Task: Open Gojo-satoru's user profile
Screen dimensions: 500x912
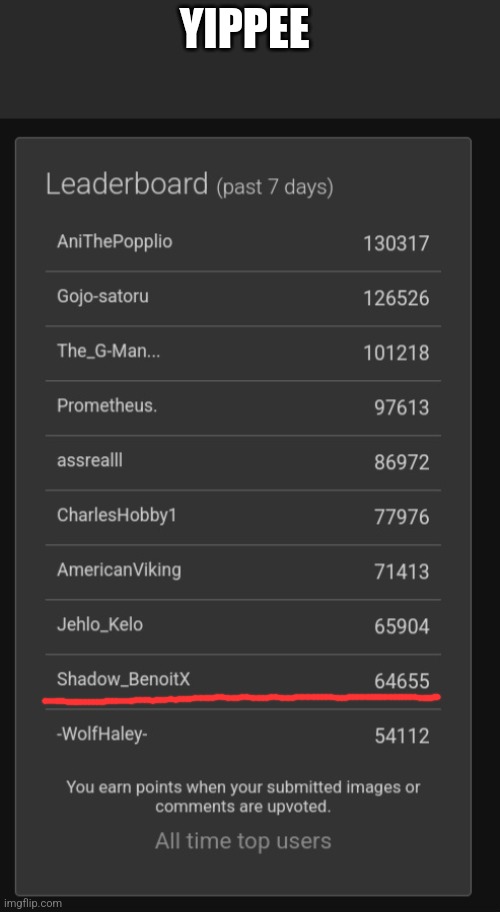Action: pos(103,296)
